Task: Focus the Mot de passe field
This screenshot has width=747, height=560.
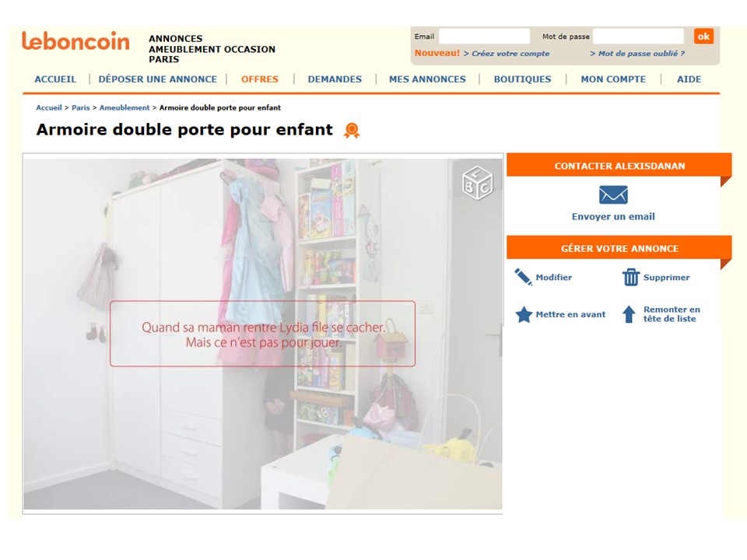Action: click(x=638, y=37)
